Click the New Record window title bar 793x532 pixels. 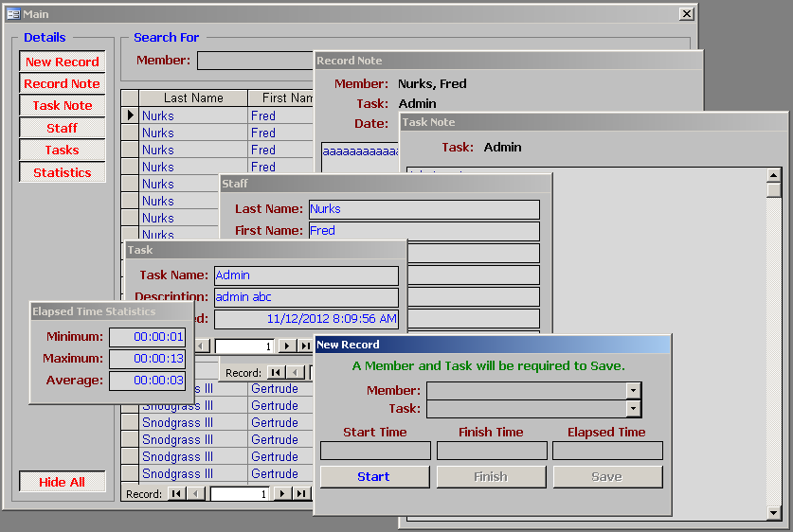click(492, 345)
